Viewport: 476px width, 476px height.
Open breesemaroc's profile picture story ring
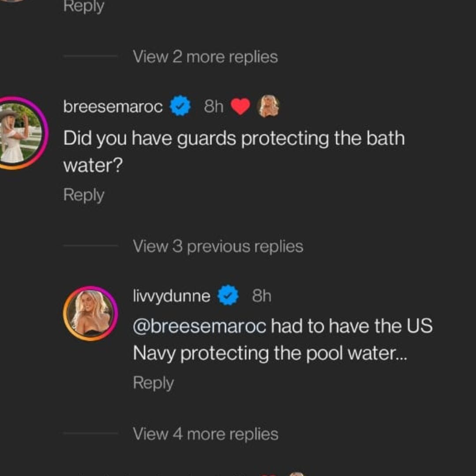tap(20, 133)
